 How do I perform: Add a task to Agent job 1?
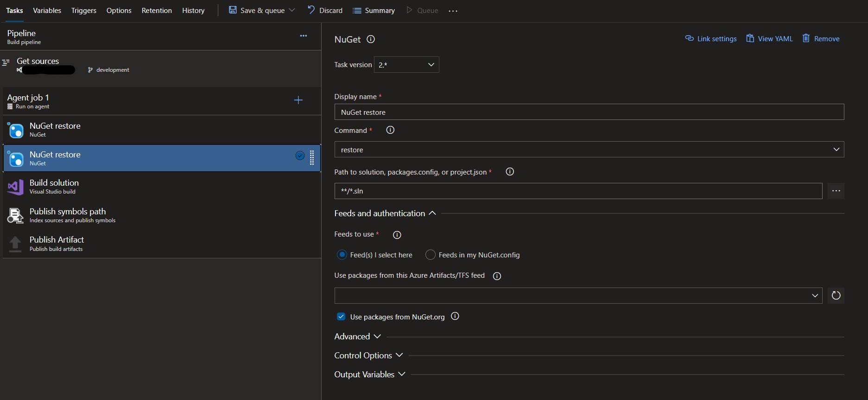298,100
